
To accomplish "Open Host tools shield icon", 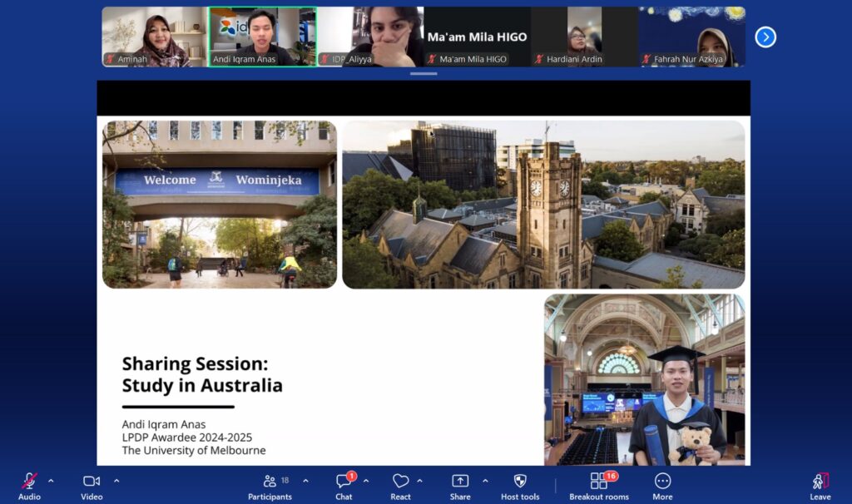I will pos(520,481).
